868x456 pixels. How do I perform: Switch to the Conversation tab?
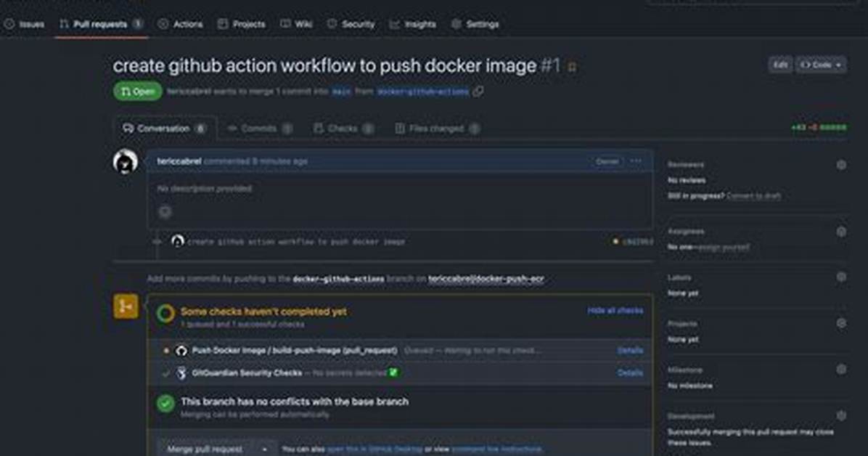pos(165,129)
